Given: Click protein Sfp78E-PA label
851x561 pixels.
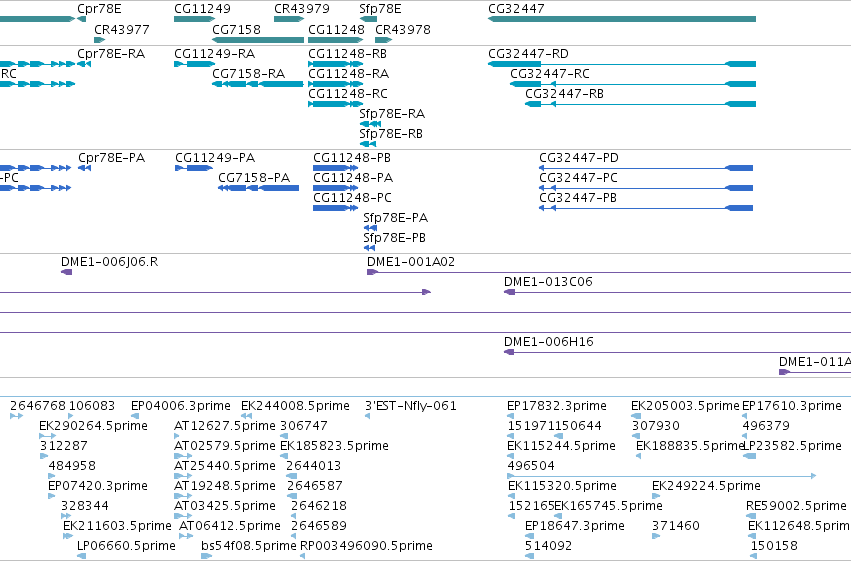Looking at the screenshot, I should (396, 218).
